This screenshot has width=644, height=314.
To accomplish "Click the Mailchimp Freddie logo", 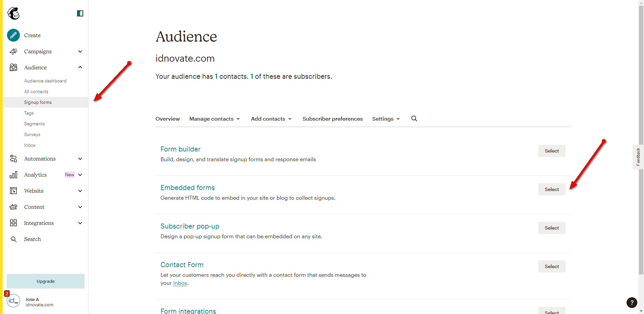I will click(13, 13).
